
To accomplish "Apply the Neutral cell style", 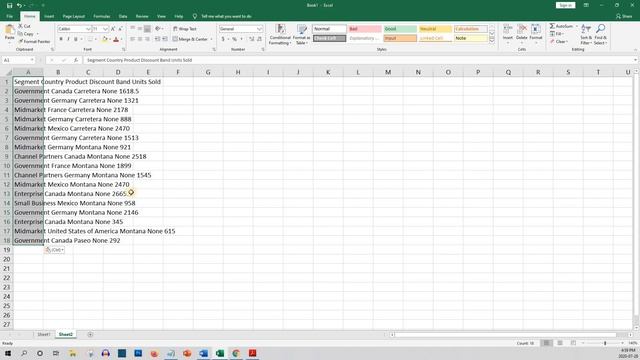I will coord(435,29).
